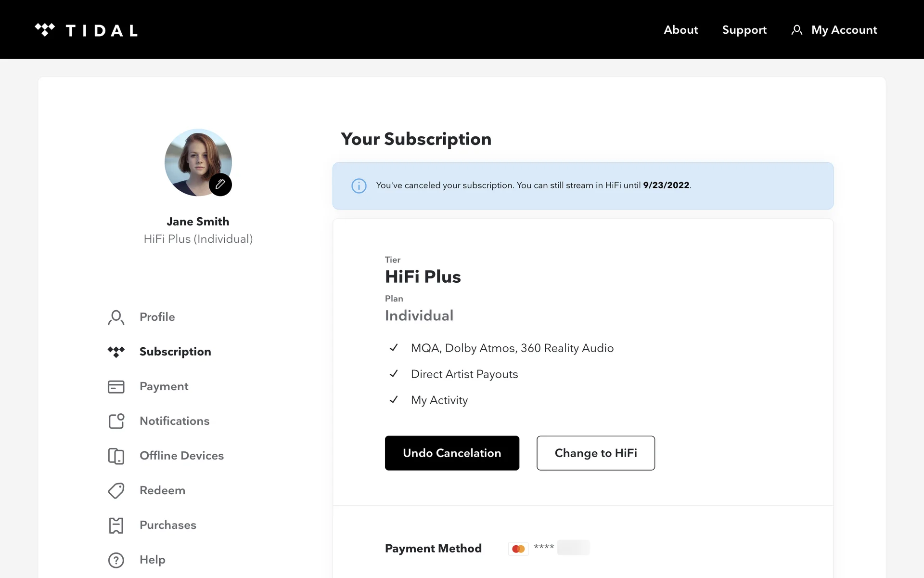Click the Change to HiFi button
924x578 pixels.
[595, 453]
